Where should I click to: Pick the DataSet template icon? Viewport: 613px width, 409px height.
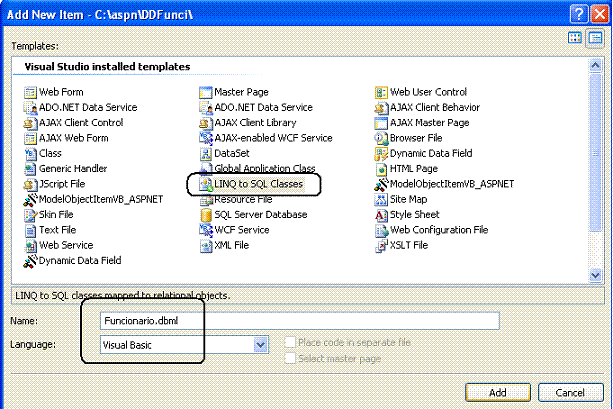click(206, 153)
